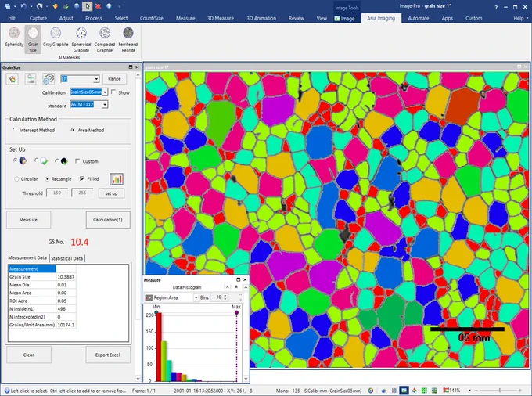This screenshot has width=532, height=396.
Task: Click the help question mark in title bar
Action: (496, 7)
